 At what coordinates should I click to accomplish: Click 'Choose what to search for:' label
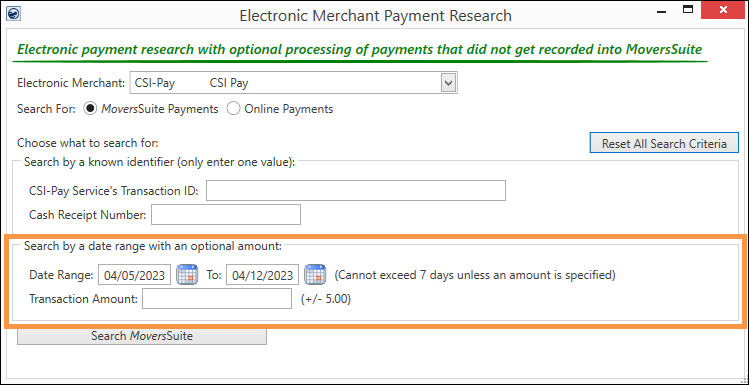pyautogui.click(x=87, y=143)
